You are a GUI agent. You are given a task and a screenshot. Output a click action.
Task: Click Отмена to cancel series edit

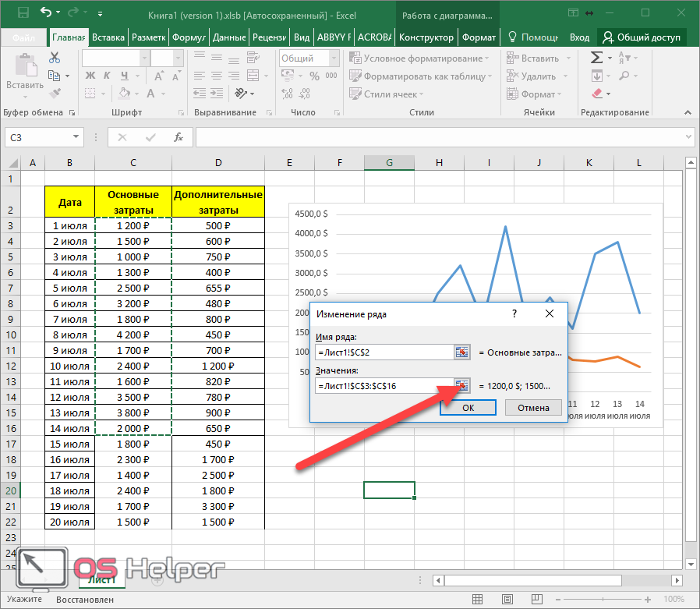533,407
